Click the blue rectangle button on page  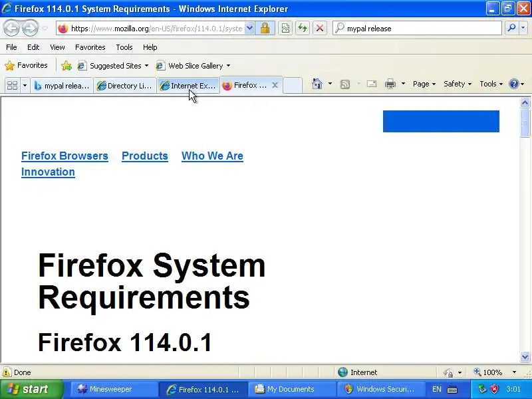click(441, 121)
